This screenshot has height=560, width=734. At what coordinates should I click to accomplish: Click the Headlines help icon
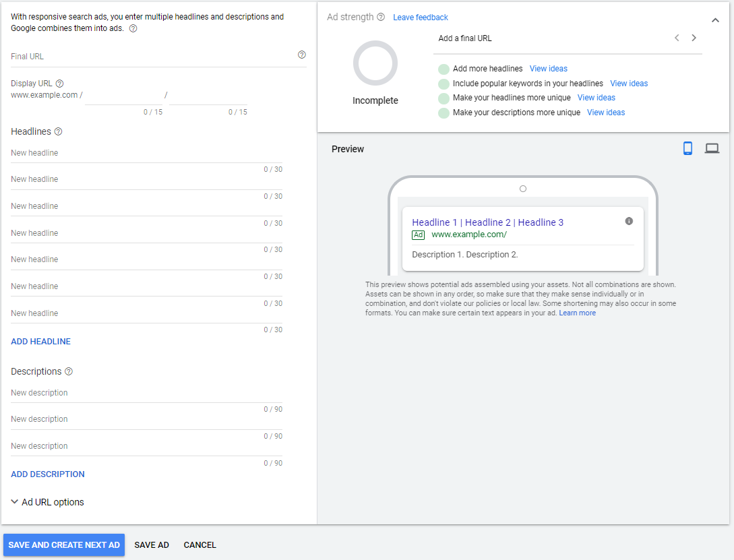click(x=58, y=131)
